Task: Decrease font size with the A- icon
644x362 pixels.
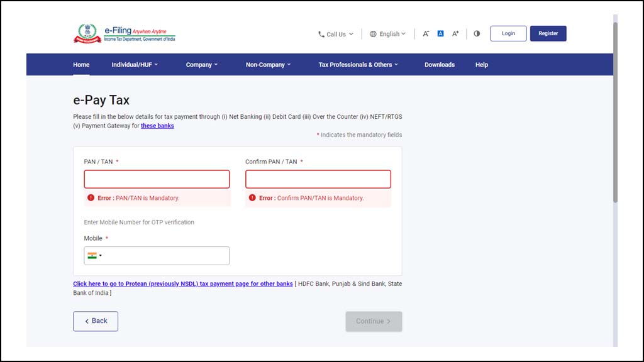Action: point(426,34)
